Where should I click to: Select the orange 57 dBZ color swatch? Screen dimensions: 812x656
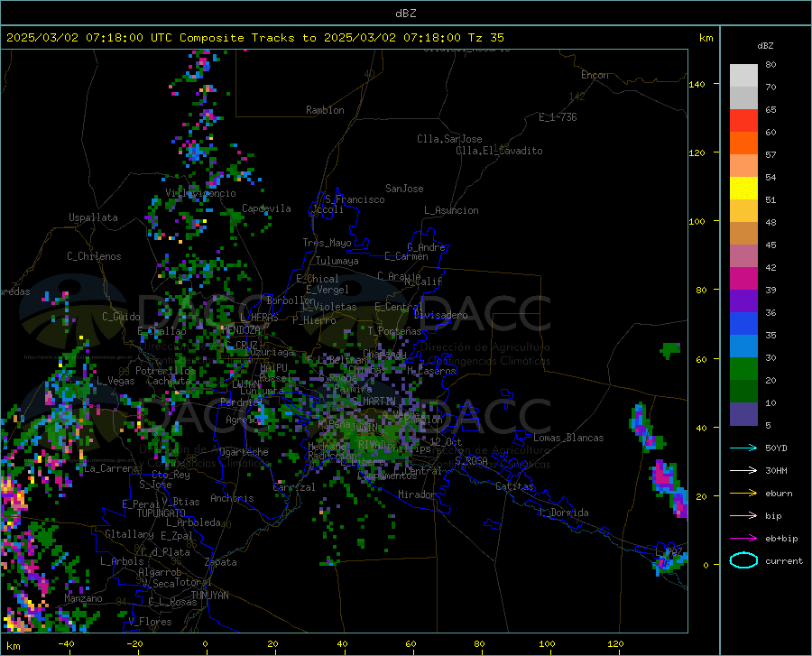743,143
